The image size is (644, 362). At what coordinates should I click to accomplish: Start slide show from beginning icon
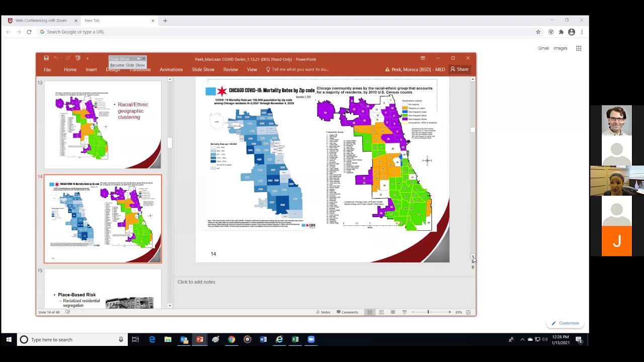click(x=78, y=58)
